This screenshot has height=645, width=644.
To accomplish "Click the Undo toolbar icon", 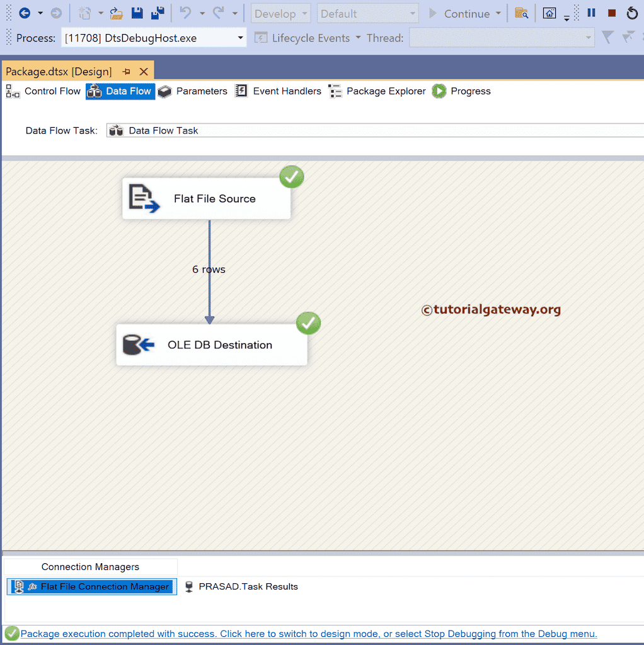I will coord(187,13).
